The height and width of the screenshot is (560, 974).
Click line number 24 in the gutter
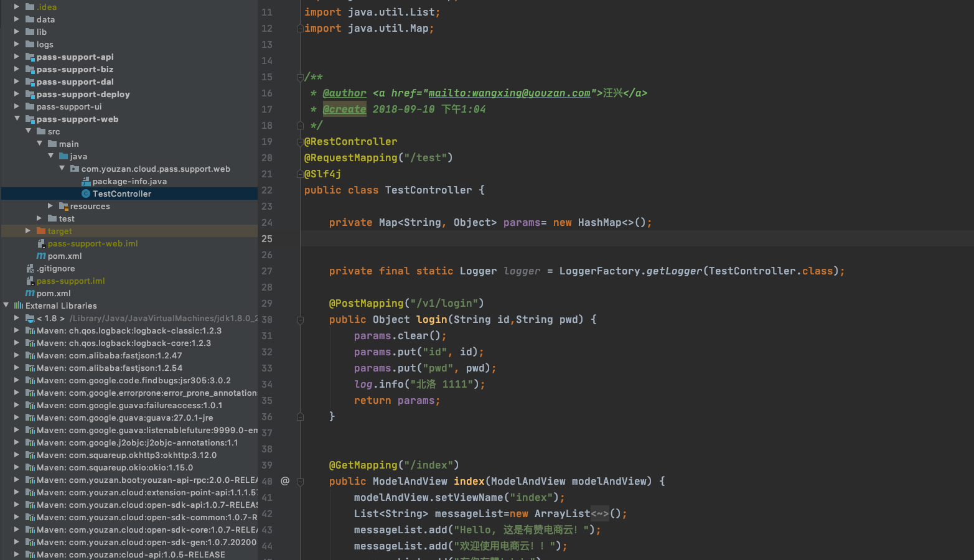(267, 222)
